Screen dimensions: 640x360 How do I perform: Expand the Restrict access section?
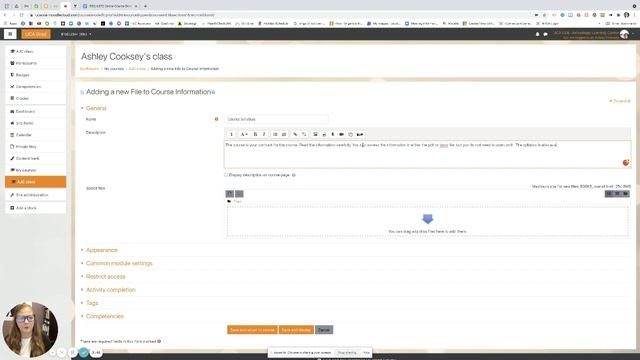[x=105, y=276]
